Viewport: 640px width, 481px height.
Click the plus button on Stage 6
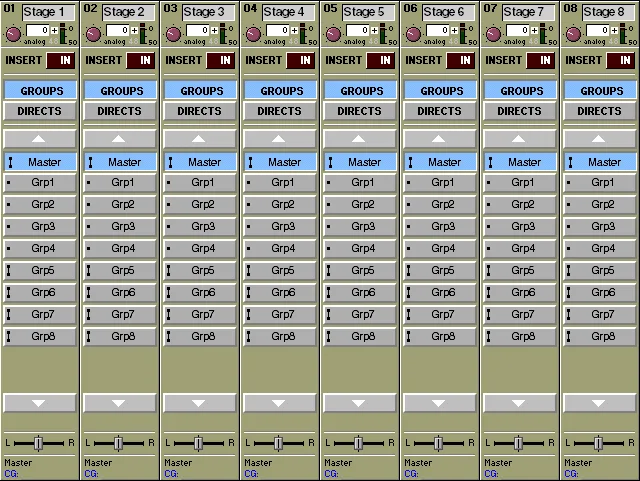[x=454, y=30]
